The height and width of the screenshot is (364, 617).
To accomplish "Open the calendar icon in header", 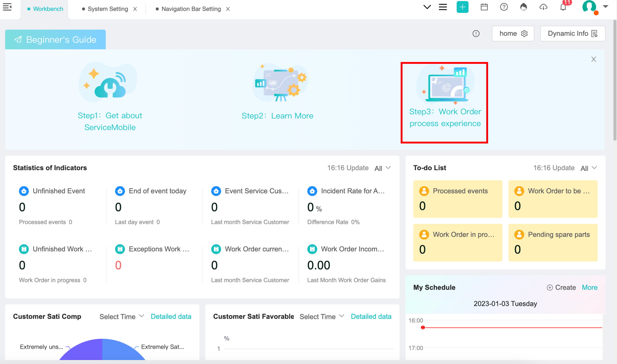I will [484, 7].
